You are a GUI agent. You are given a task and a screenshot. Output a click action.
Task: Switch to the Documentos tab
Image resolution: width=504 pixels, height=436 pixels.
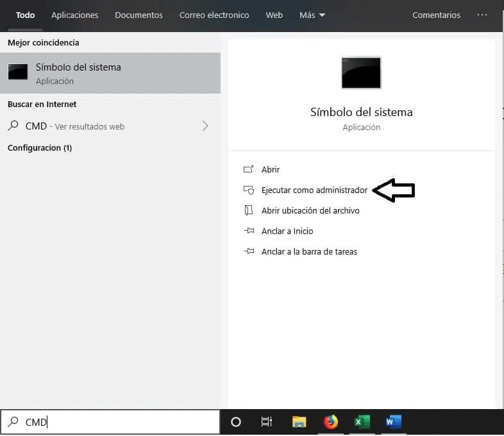[x=139, y=15]
